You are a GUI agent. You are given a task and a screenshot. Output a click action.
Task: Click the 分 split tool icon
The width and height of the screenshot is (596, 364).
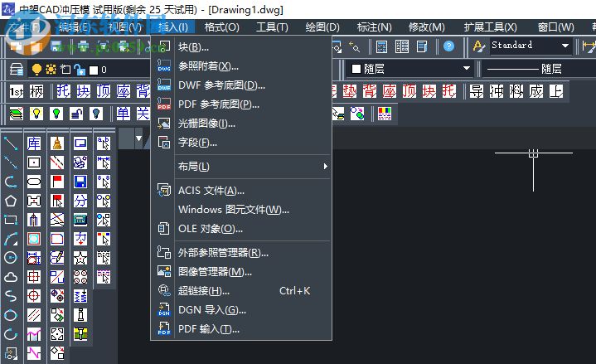point(80,201)
